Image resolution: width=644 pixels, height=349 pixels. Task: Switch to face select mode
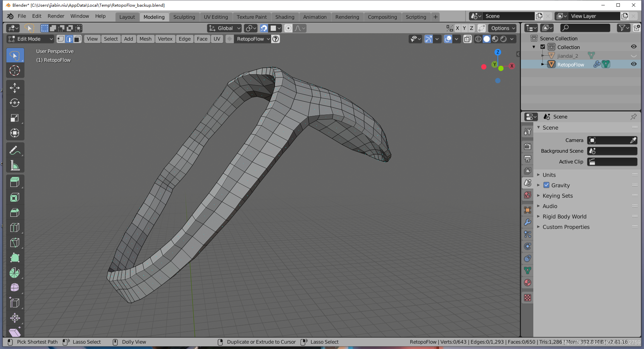click(77, 39)
